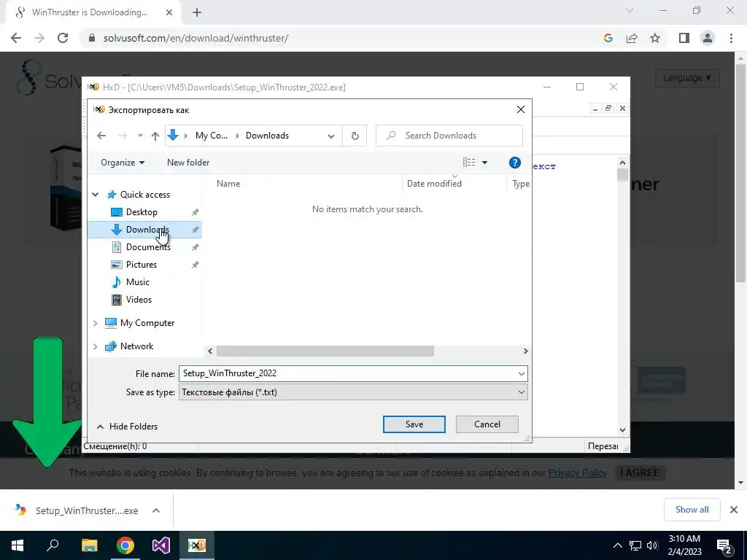Open the Privacy Policy link

click(x=578, y=472)
